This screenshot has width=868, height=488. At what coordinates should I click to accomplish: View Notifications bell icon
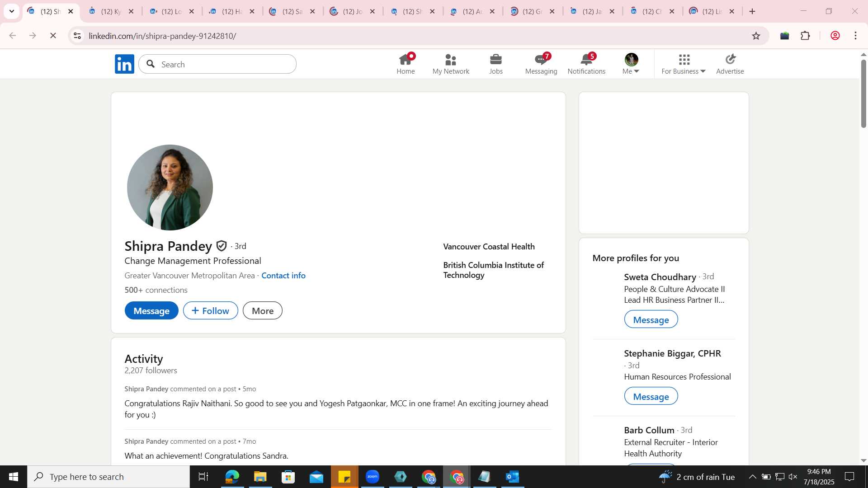[x=586, y=64]
